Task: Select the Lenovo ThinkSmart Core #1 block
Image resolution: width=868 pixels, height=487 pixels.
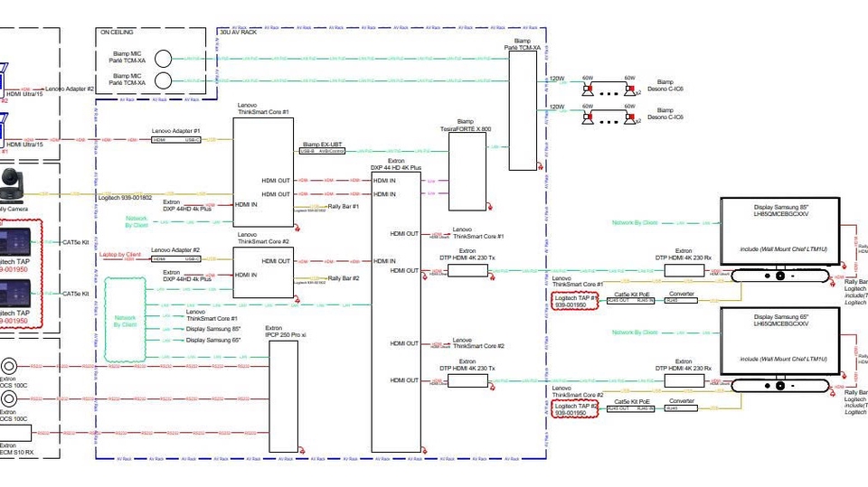Action: point(263,172)
